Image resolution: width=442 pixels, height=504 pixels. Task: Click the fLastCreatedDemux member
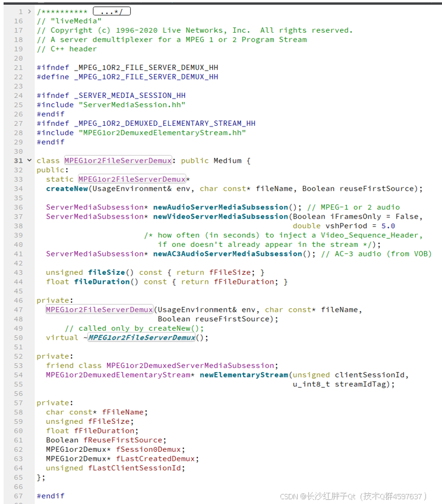pos(156,459)
